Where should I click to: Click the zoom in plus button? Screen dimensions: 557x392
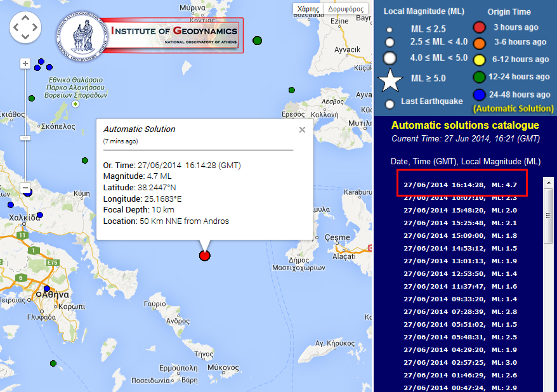[x=25, y=63]
